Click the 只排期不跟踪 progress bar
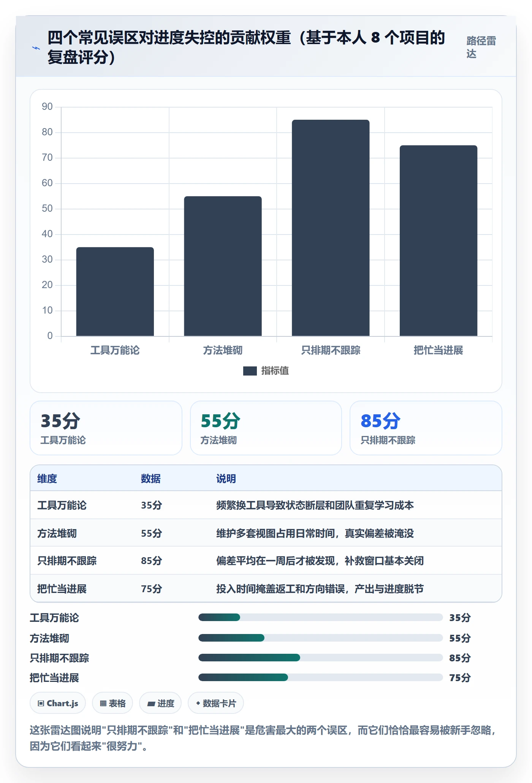Image resolution: width=532 pixels, height=783 pixels. pos(321,658)
